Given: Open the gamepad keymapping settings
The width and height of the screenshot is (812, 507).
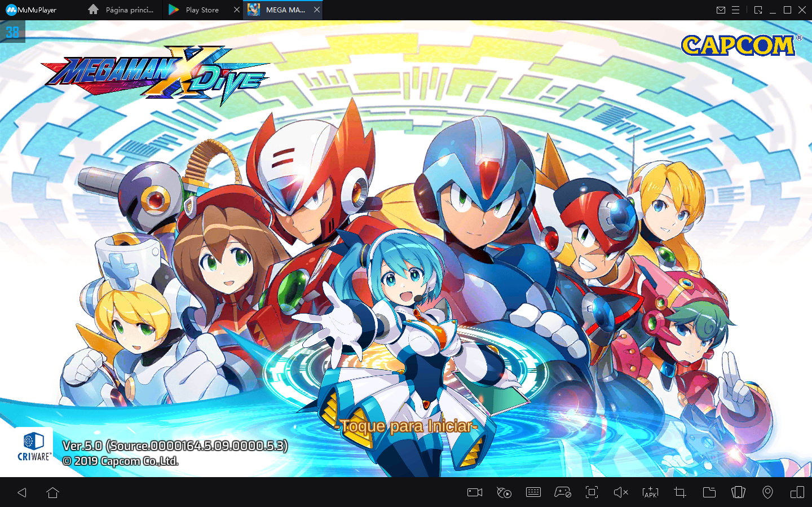Looking at the screenshot, I should pyautogui.click(x=563, y=492).
